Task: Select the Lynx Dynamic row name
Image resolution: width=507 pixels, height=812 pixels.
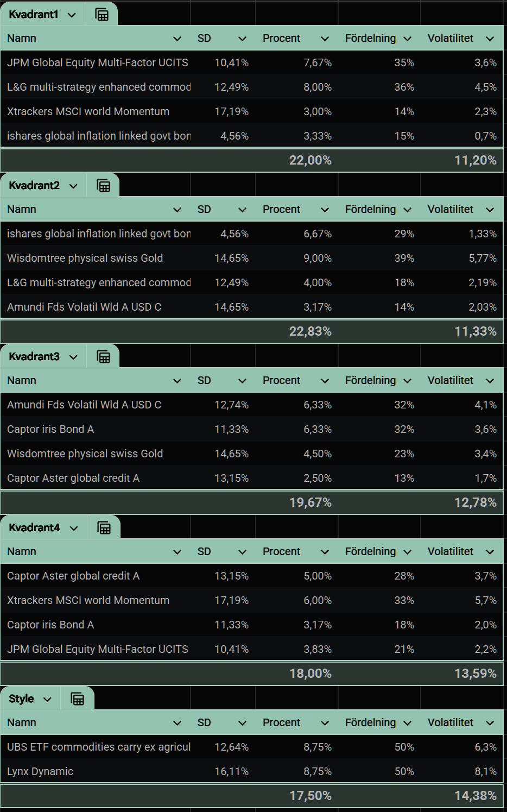Action: click(x=40, y=772)
